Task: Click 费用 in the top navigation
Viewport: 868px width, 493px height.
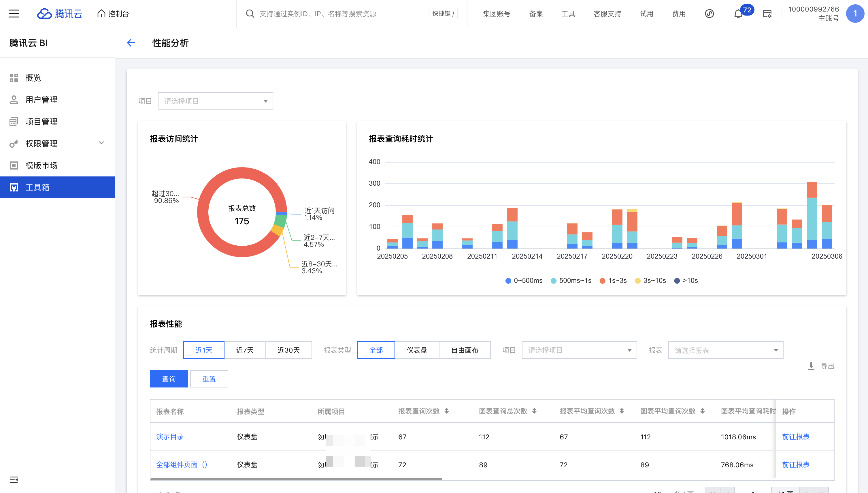Action: click(678, 14)
